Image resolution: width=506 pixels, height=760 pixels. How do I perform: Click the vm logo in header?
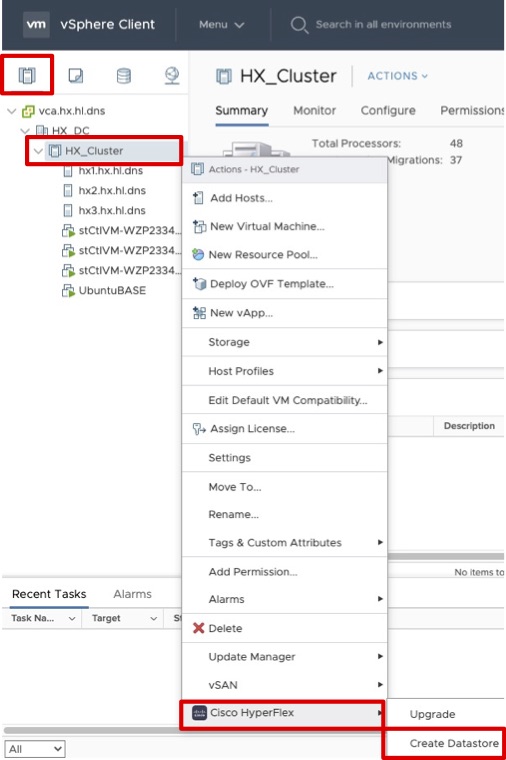[x=36, y=24]
